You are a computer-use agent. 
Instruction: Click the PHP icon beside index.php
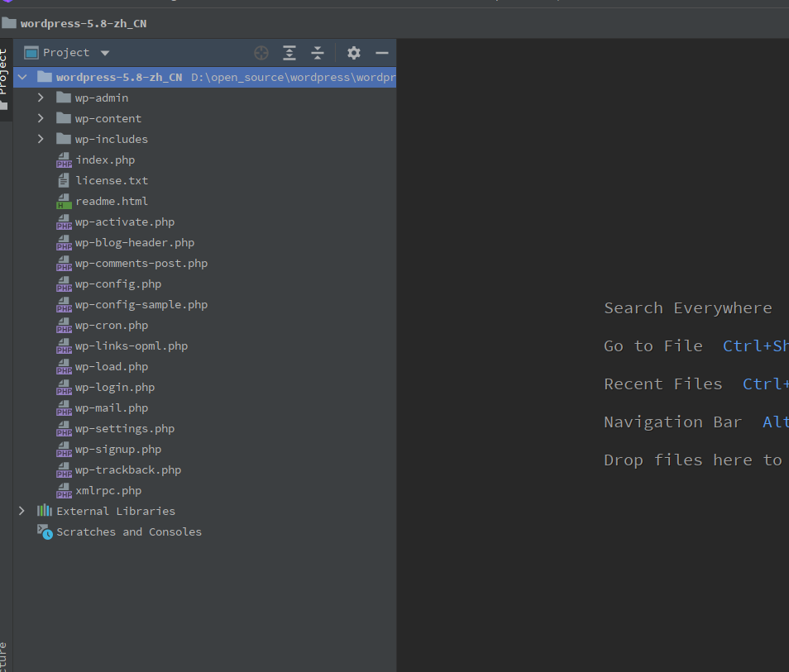pyautogui.click(x=64, y=160)
